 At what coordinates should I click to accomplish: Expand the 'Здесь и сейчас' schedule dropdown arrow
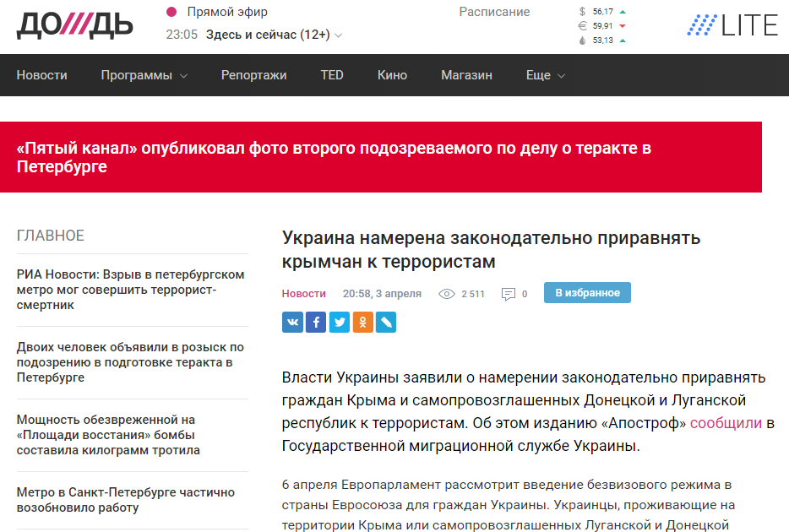pyautogui.click(x=339, y=35)
